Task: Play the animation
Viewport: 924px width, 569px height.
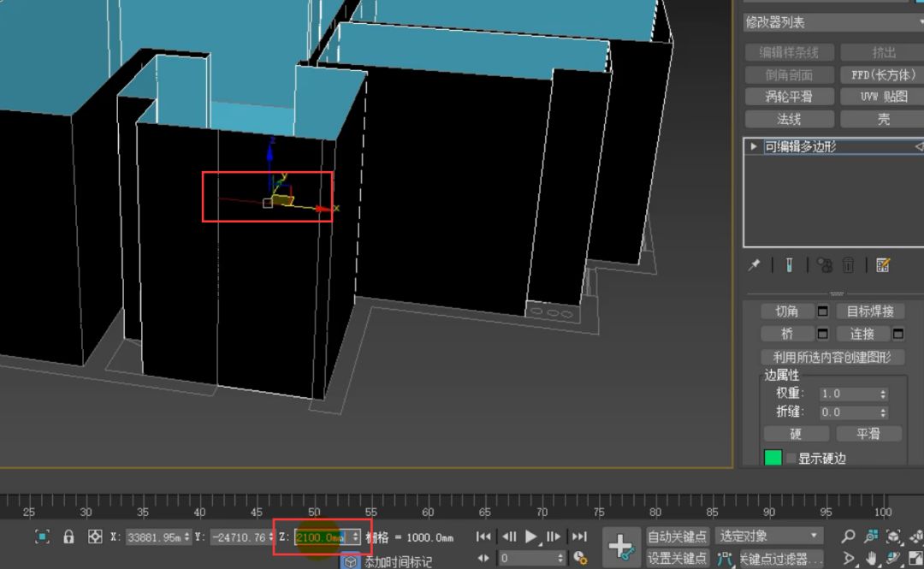Action: pos(531,536)
